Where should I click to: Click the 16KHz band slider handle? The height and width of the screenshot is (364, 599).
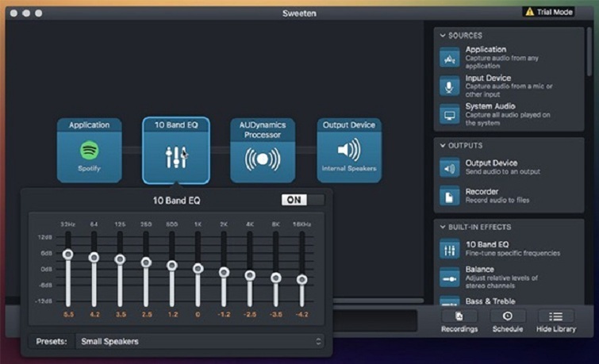pos(301,279)
